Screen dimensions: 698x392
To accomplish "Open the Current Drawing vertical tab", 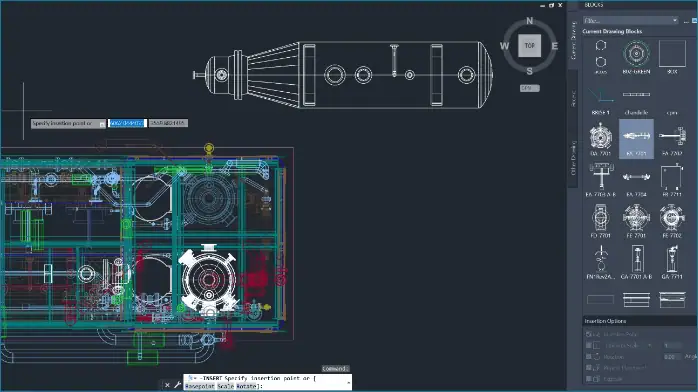I will click(x=573, y=41).
